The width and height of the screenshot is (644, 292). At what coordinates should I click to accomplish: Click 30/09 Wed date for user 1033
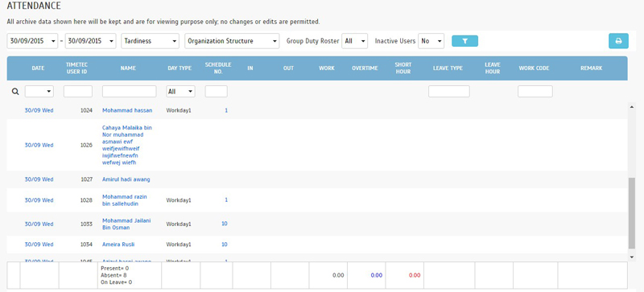click(x=39, y=224)
